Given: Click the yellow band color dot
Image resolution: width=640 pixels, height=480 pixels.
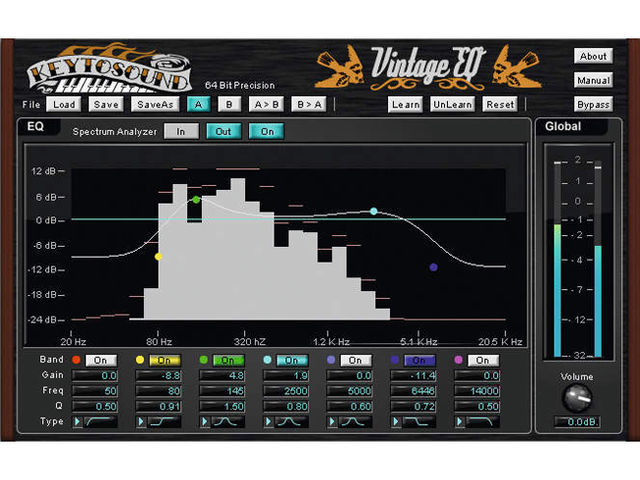Looking at the screenshot, I should 140,360.
